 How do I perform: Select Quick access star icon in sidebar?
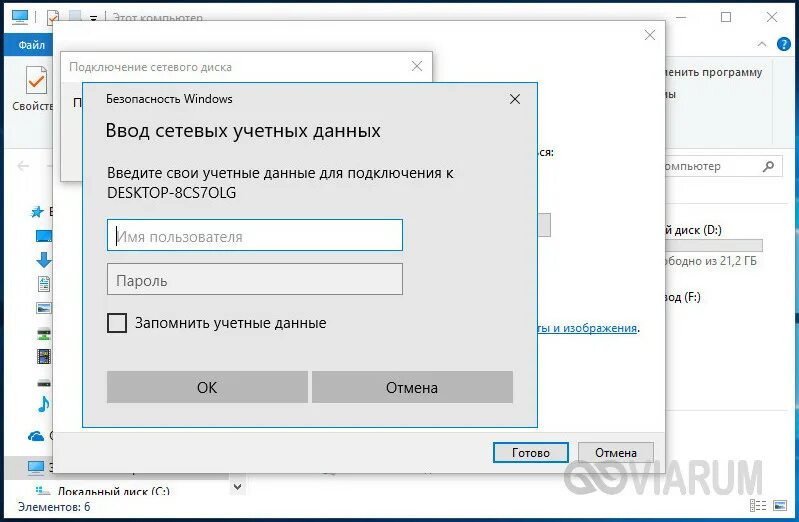point(37,212)
